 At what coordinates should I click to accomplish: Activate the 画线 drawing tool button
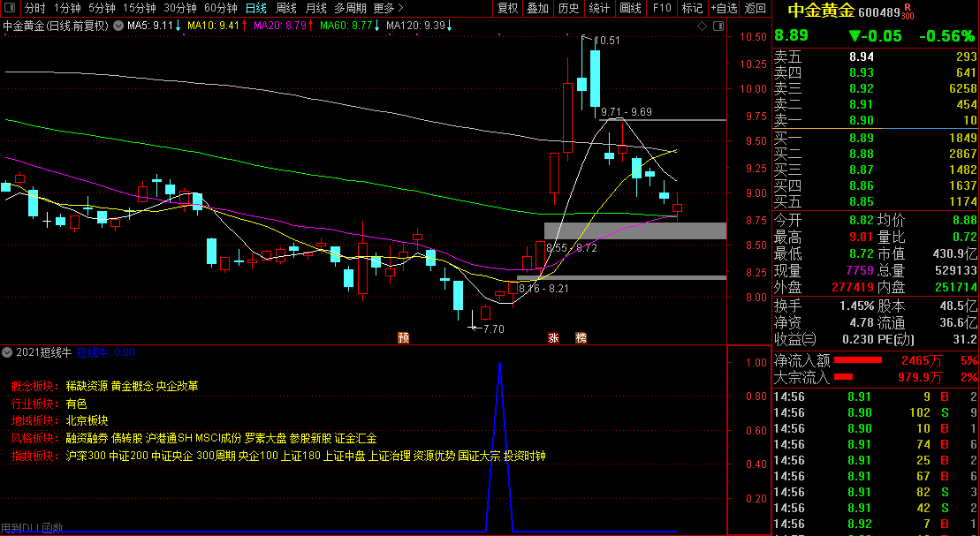pyautogui.click(x=630, y=8)
